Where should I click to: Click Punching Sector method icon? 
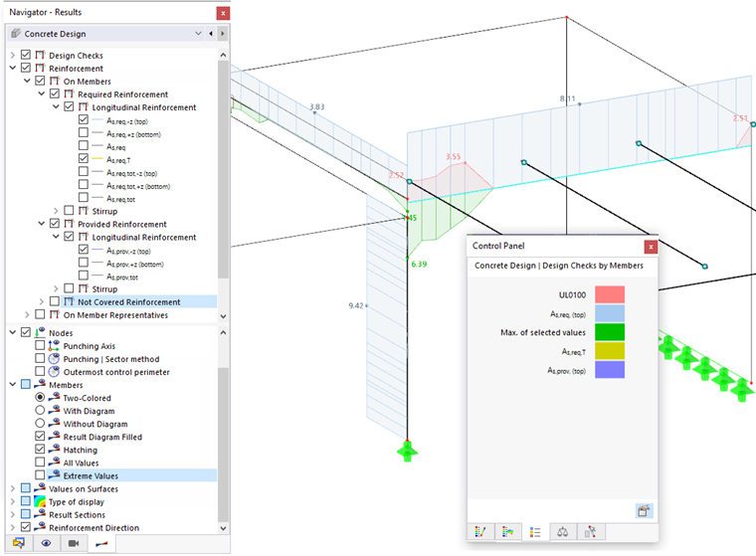(x=54, y=359)
